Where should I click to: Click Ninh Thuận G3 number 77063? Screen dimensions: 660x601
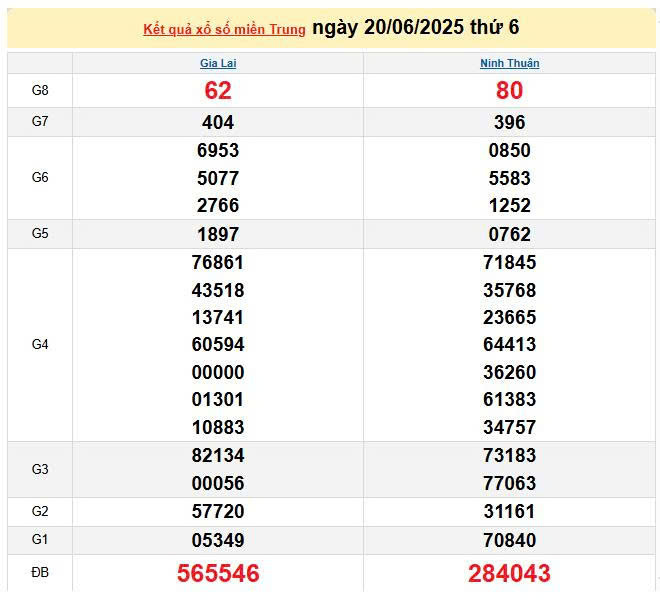pyautogui.click(x=509, y=483)
